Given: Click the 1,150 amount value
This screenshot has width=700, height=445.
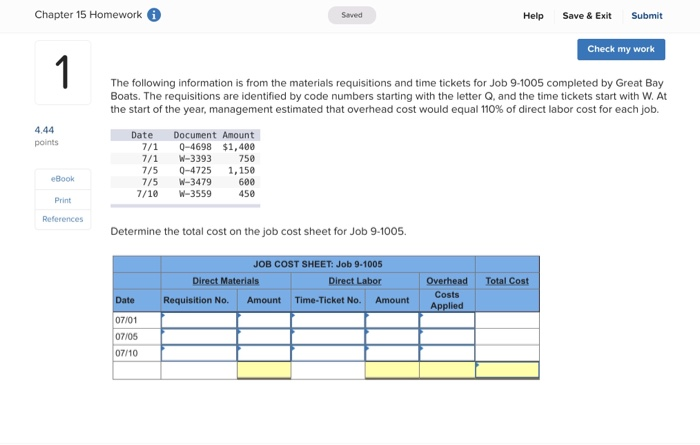Looking at the screenshot, I should click(241, 171).
